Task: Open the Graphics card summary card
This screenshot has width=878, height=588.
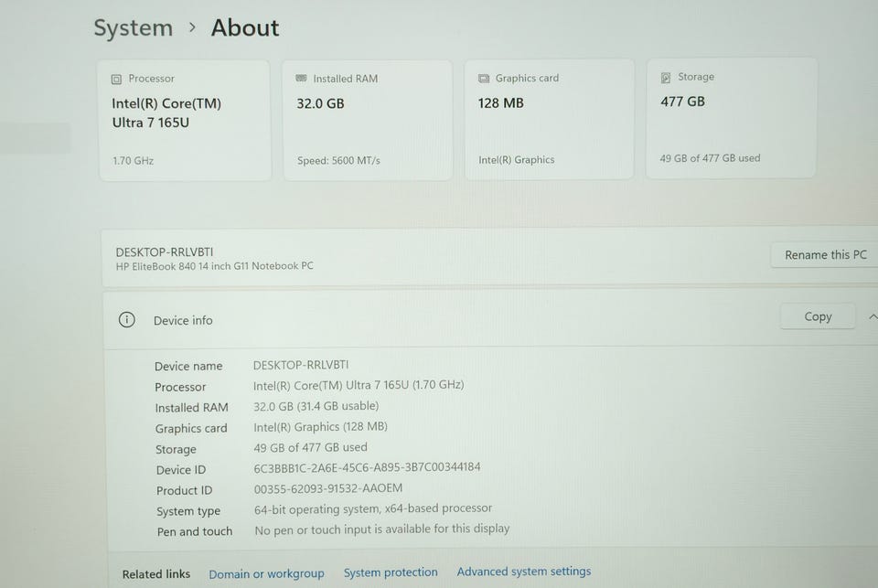Action: [x=550, y=119]
